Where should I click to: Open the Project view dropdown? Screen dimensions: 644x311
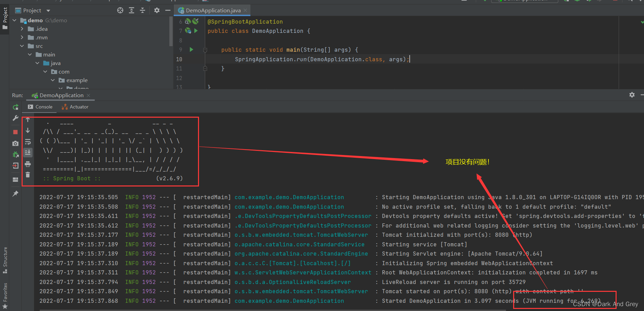pos(48,11)
